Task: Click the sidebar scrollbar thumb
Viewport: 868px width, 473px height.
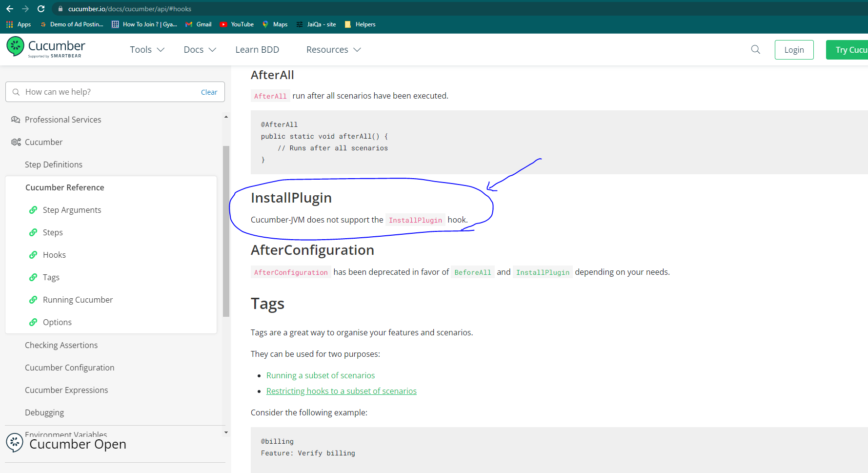Action: click(x=226, y=231)
